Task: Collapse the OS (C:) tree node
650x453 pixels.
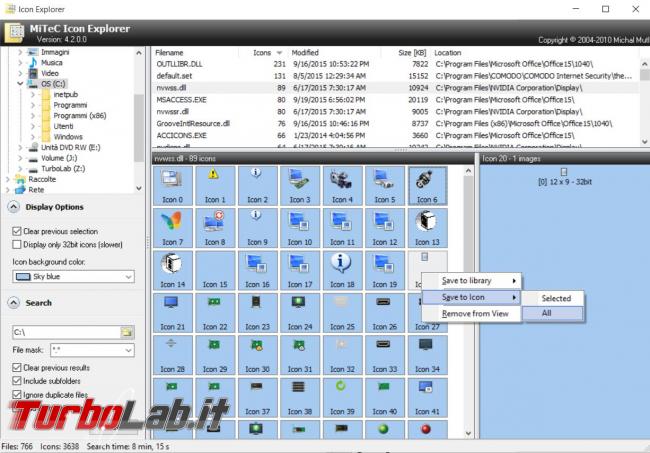Action: (x=20, y=84)
